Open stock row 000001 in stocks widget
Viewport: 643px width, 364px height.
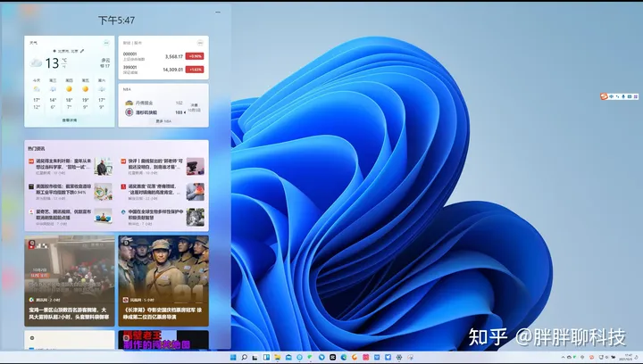point(163,56)
